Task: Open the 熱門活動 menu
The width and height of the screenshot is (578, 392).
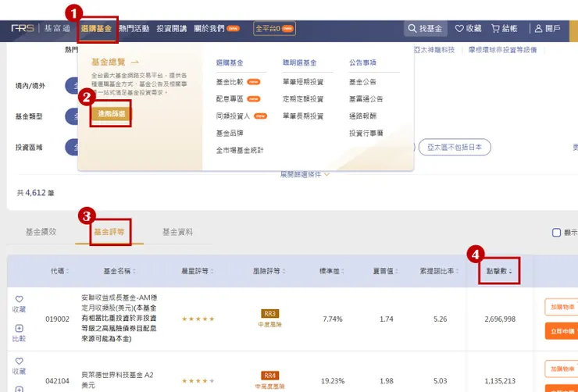Action: (x=134, y=28)
